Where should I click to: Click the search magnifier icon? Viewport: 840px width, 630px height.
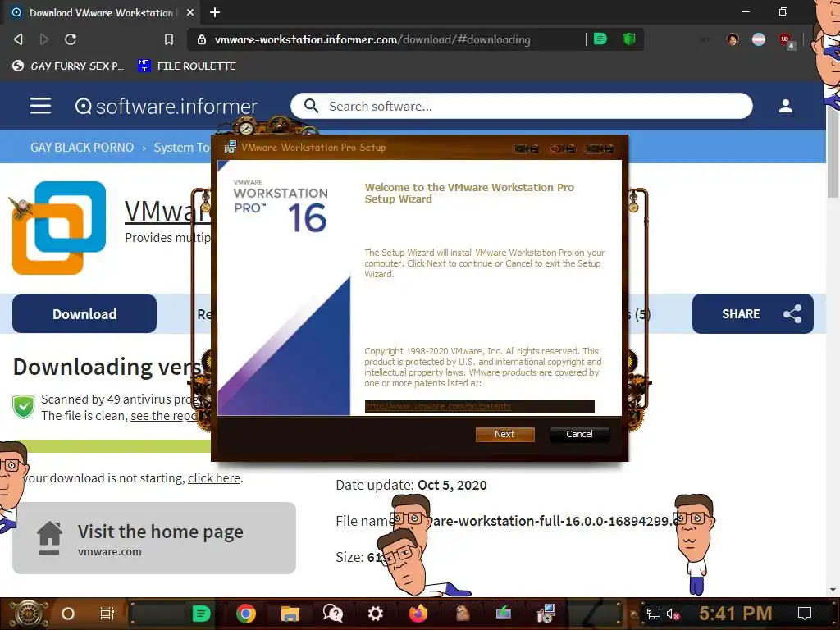[x=311, y=106]
